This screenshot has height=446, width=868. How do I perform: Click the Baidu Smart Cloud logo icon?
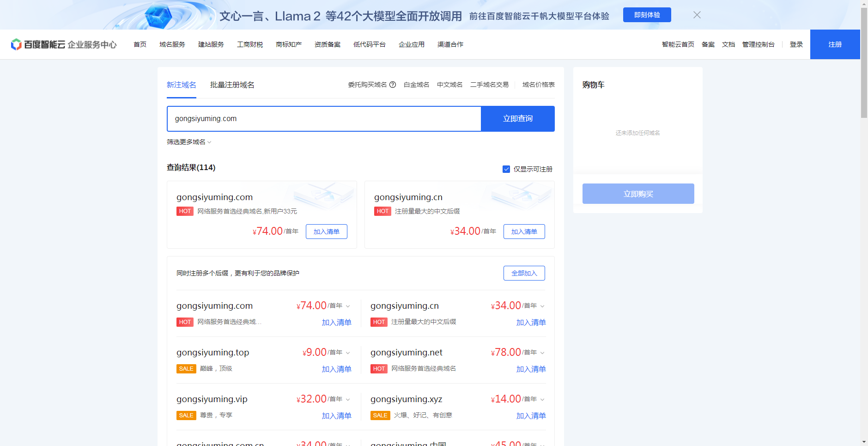point(17,44)
